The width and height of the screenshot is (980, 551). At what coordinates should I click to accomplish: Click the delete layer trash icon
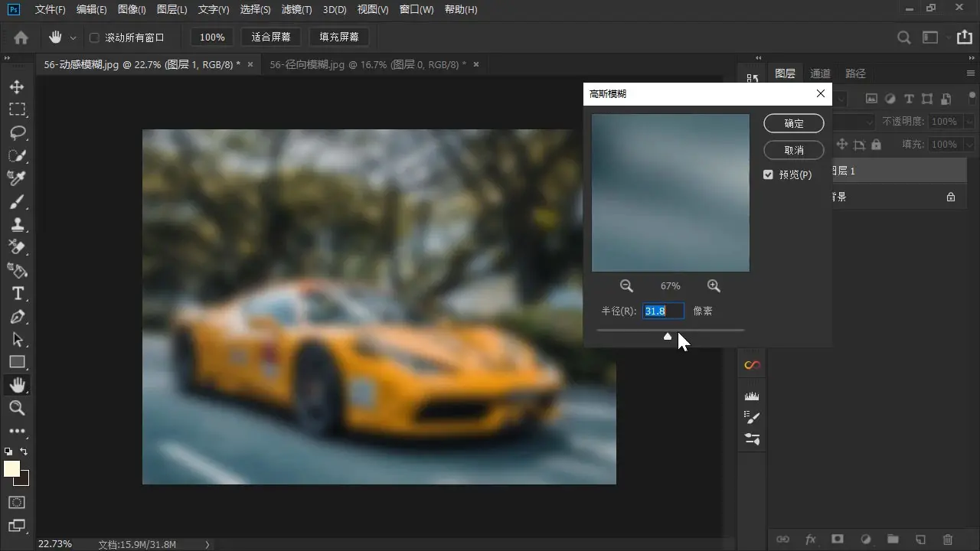coord(948,540)
